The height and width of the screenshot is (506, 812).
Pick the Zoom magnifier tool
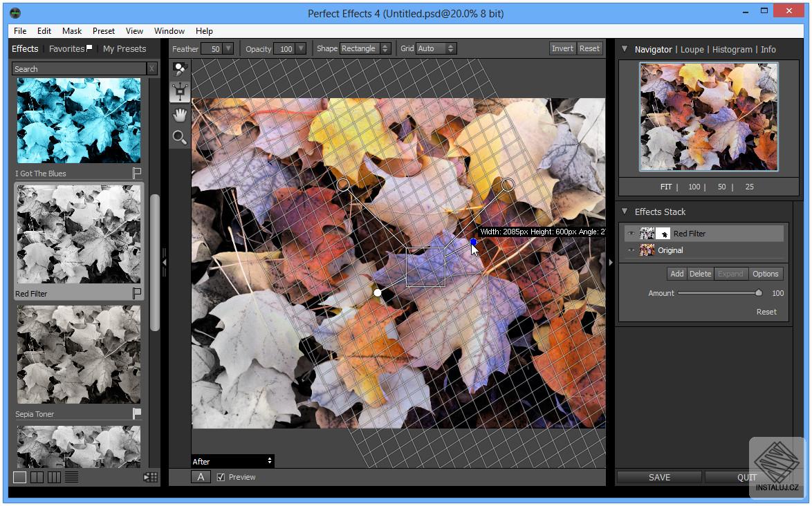pos(180,138)
